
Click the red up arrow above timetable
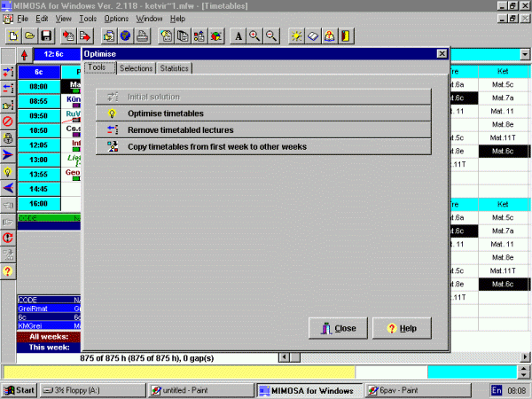point(22,54)
